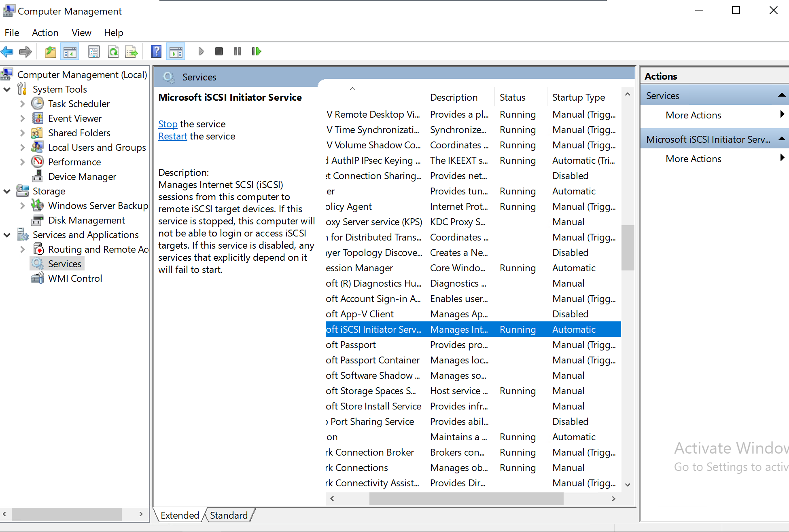Expand the Task Scheduler tree node
789x532 pixels.
pos(23,104)
